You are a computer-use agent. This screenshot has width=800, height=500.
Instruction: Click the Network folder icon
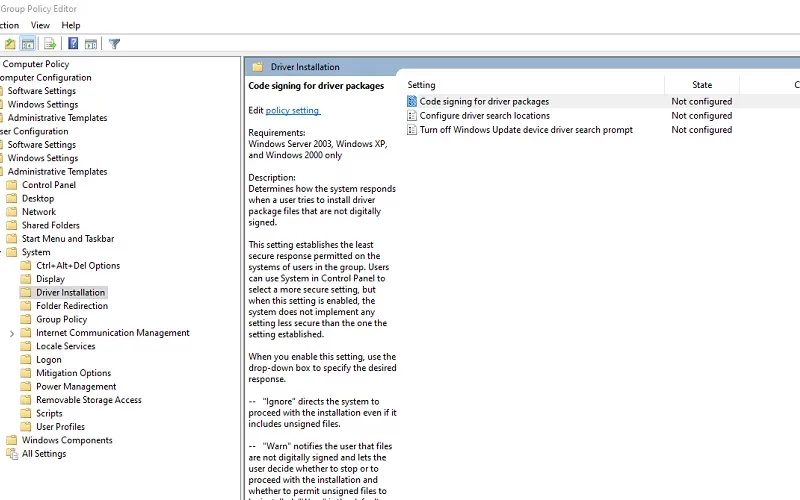click(x=11, y=212)
